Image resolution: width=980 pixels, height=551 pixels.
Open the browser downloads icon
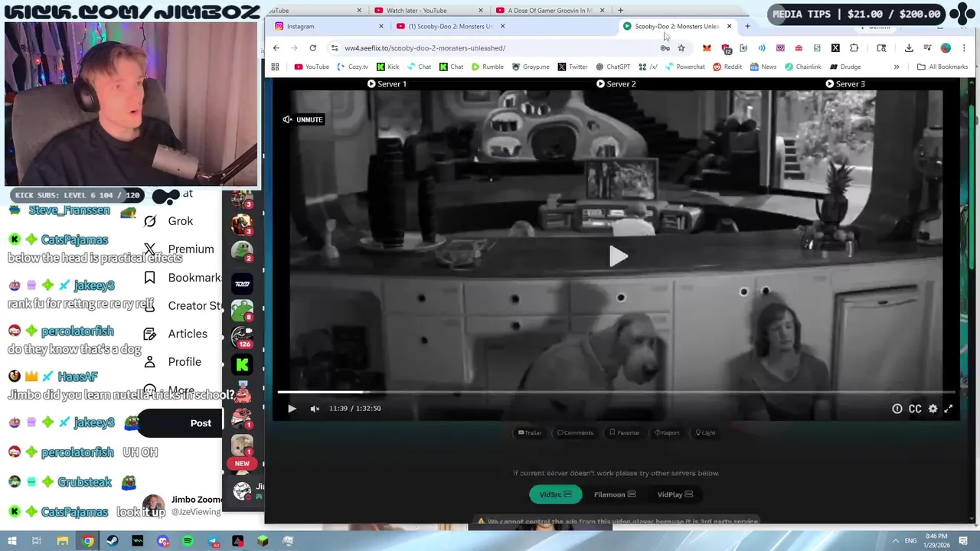(909, 47)
